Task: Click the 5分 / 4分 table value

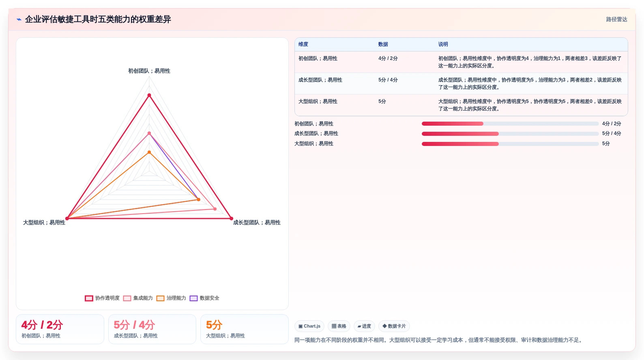Action: [x=388, y=80]
